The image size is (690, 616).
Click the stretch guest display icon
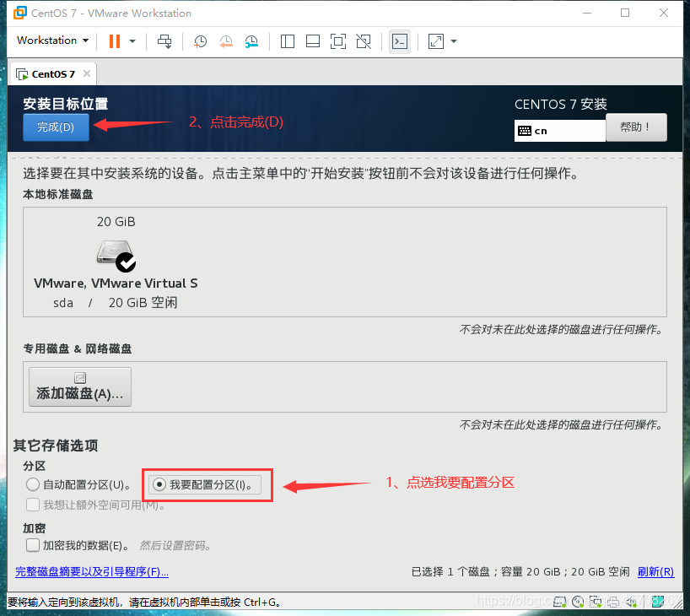coord(436,41)
